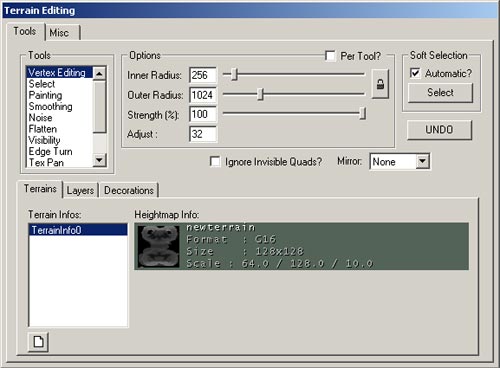Image resolution: width=500 pixels, height=368 pixels.
Task: Click the Outer Radius slider handle
Action: pyautogui.click(x=261, y=94)
